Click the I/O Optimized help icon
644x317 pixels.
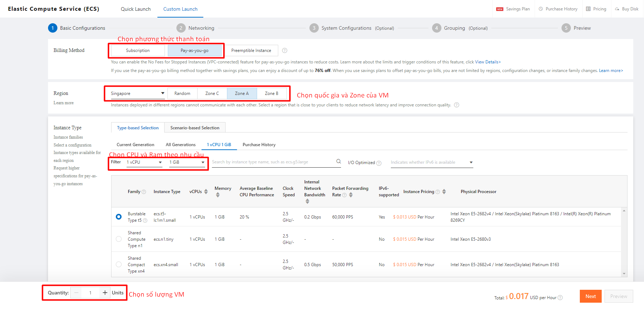379,163
